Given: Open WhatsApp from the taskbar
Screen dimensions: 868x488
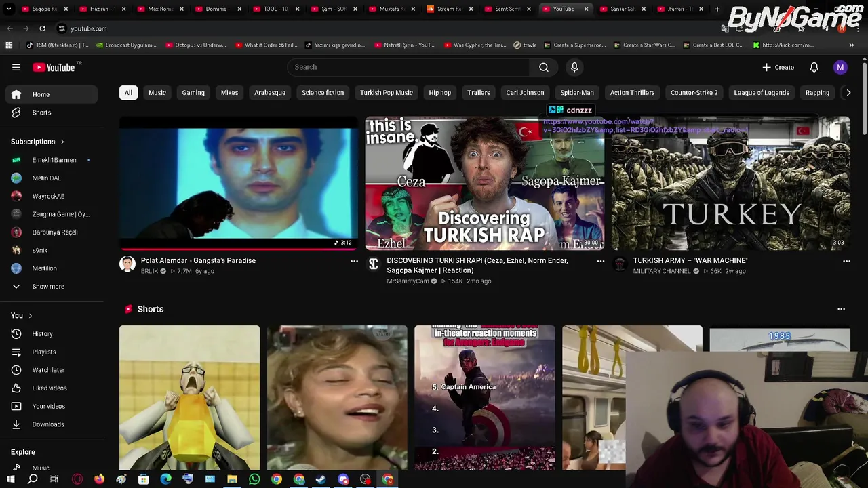Looking at the screenshot, I should 254,479.
